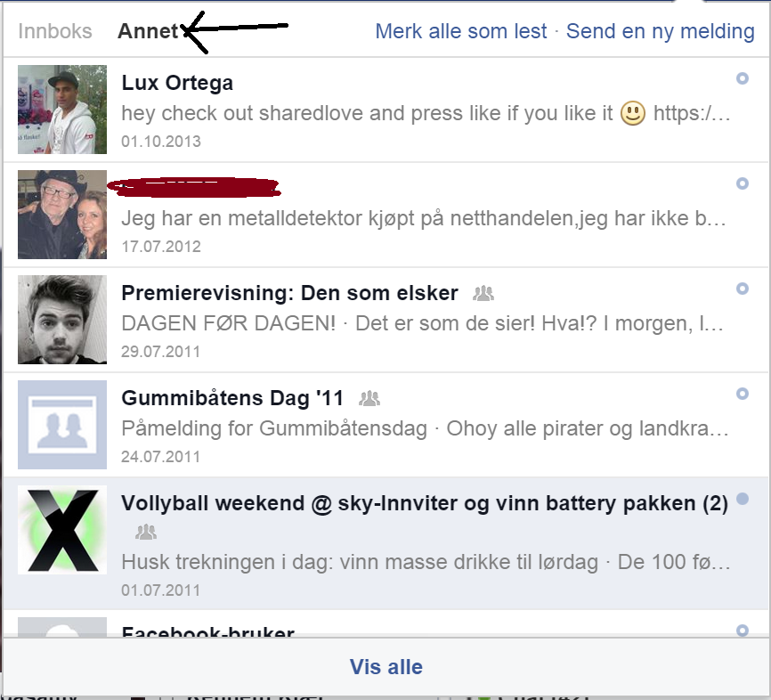The image size is (771, 700).
Task: Click group icon under Vollyball weekend title
Action: [145, 532]
